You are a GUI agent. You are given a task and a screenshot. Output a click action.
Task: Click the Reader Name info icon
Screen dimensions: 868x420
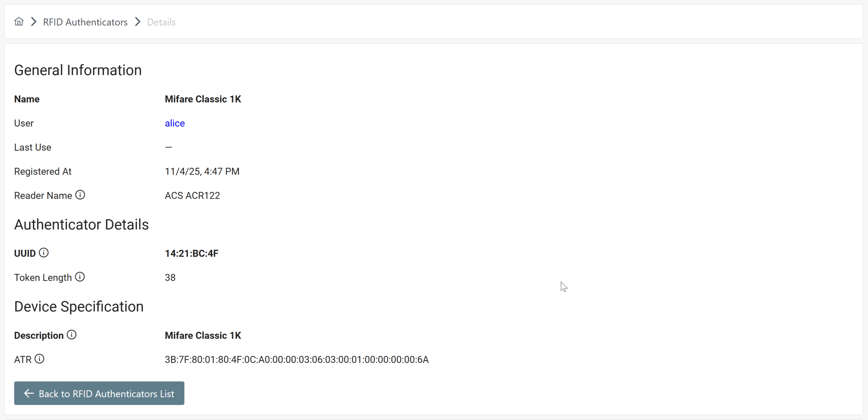pyautogui.click(x=80, y=195)
